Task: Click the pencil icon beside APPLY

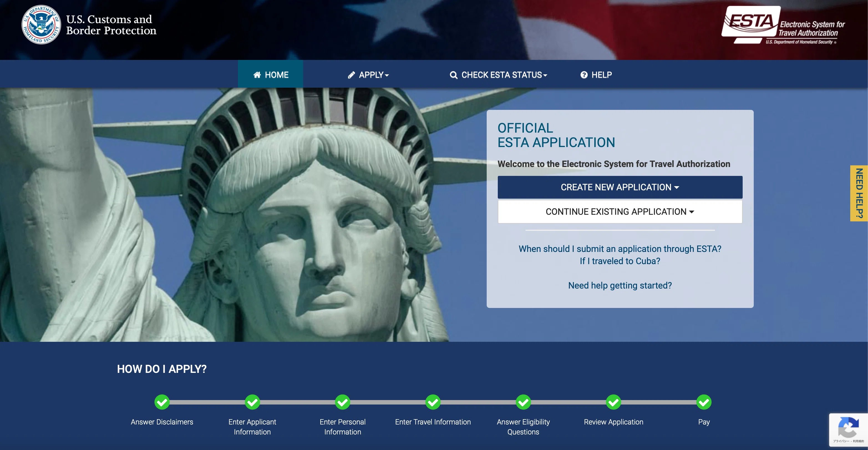Action: point(351,75)
